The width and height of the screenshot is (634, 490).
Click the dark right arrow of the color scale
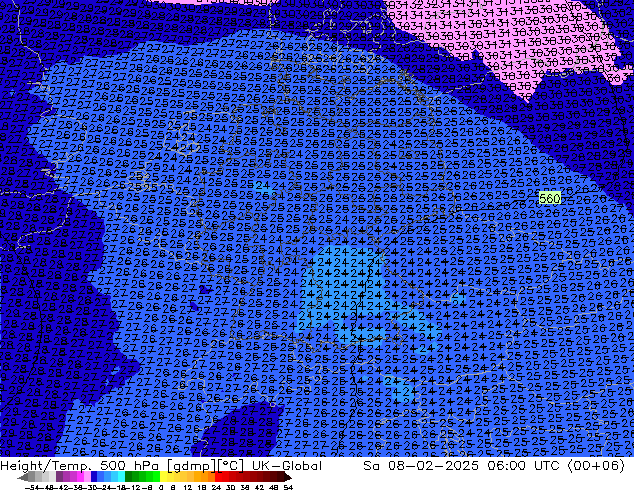[x=288, y=477]
